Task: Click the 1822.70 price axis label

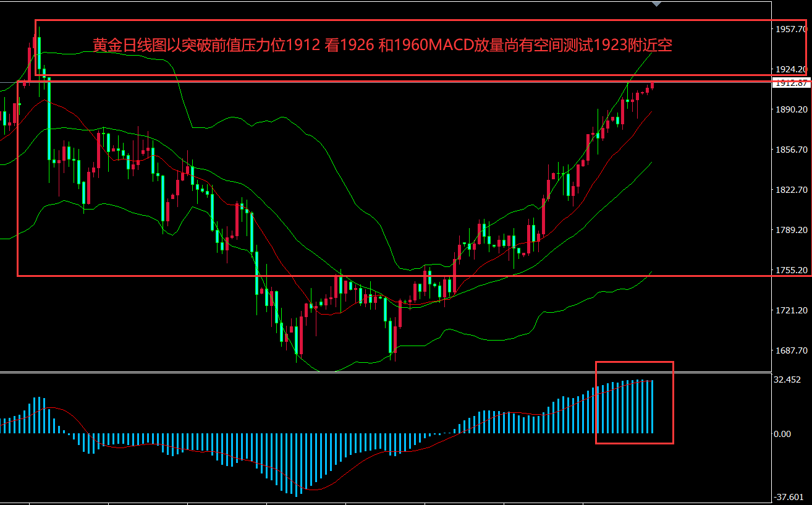Action: click(792, 190)
